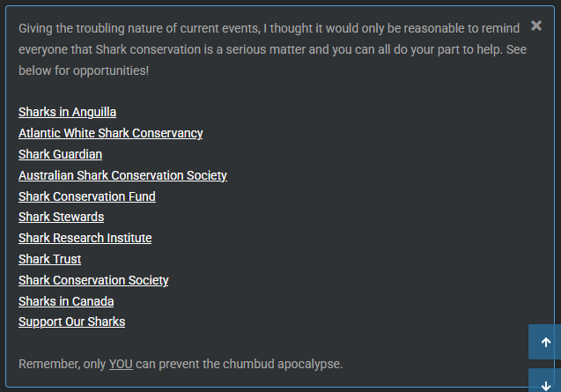561x392 pixels.
Task: Visit the Shark Research Institute link
Action: (x=85, y=238)
